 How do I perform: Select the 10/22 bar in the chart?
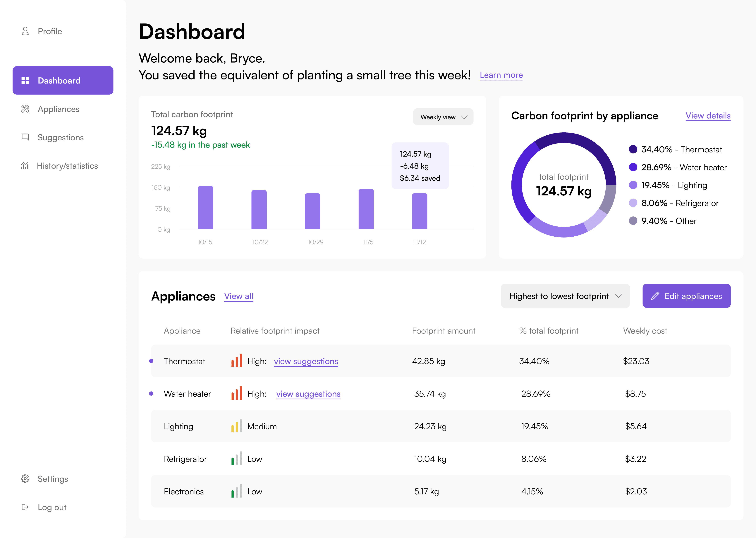click(259, 210)
